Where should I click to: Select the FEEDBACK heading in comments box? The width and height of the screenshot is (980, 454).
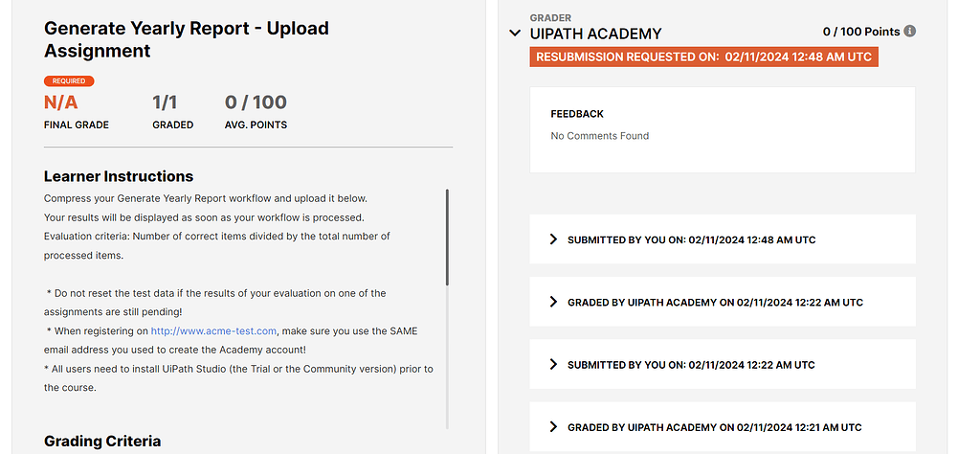577,114
